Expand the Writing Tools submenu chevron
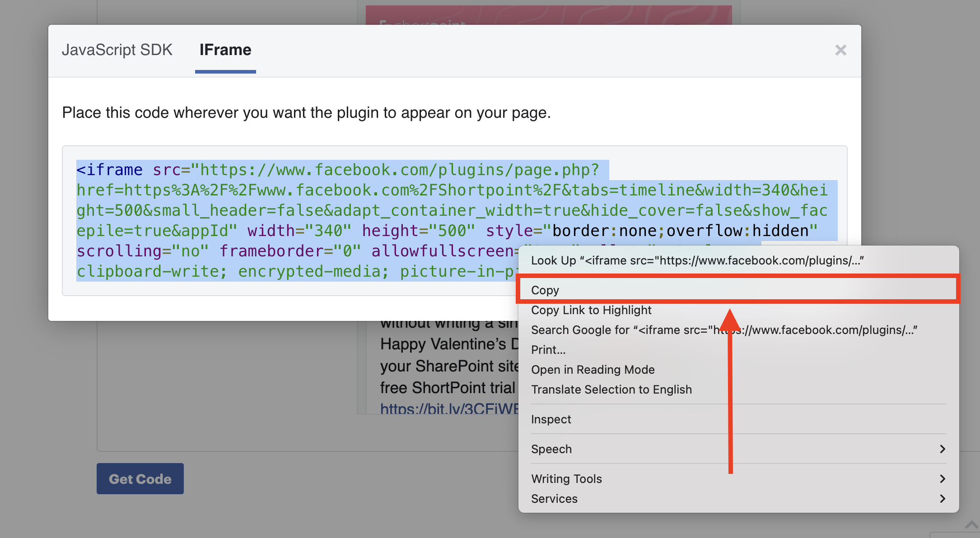Image resolution: width=980 pixels, height=538 pixels. 942,479
